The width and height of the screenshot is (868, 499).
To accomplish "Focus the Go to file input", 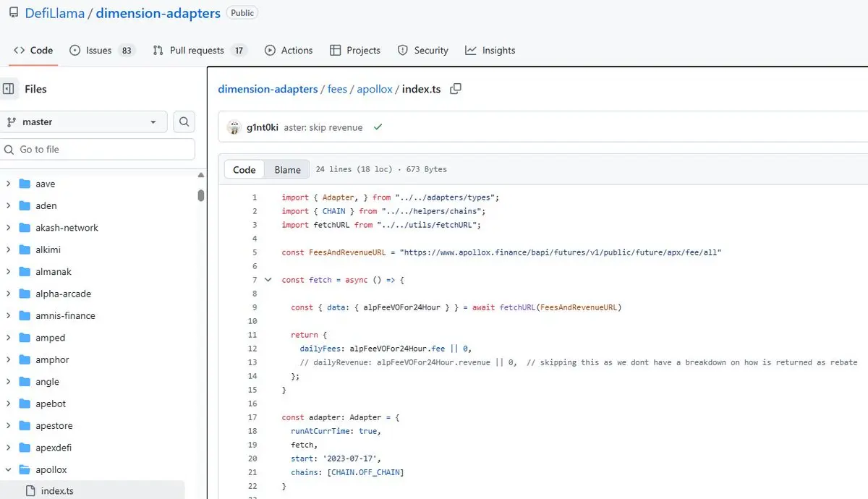I will click(98, 149).
